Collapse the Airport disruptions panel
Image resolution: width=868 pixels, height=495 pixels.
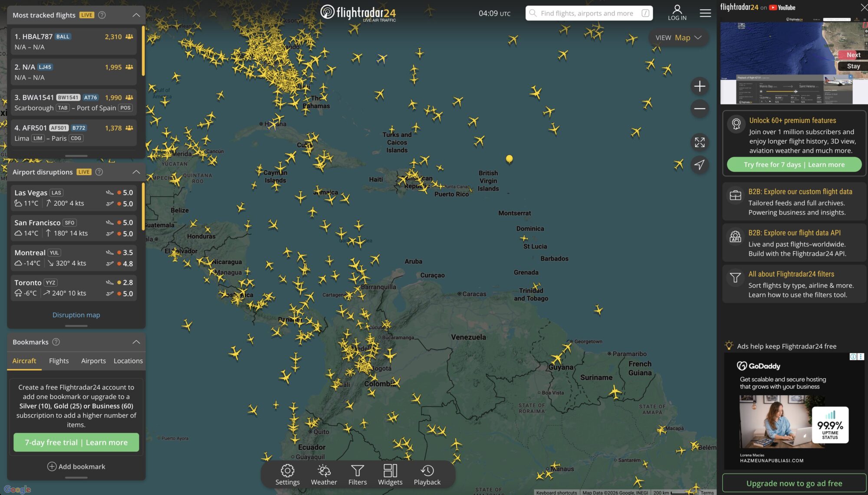pyautogui.click(x=136, y=172)
